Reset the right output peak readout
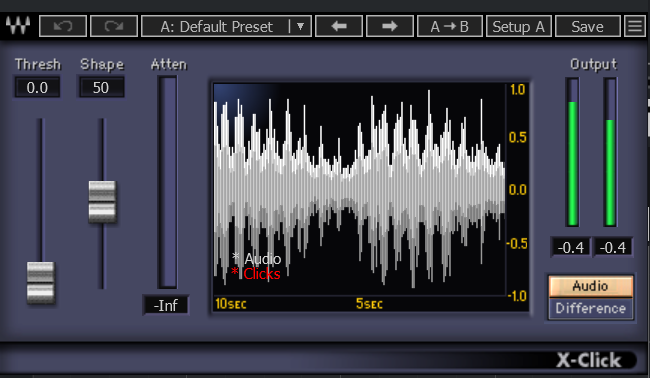Image resolution: width=650 pixels, height=378 pixels. (613, 247)
